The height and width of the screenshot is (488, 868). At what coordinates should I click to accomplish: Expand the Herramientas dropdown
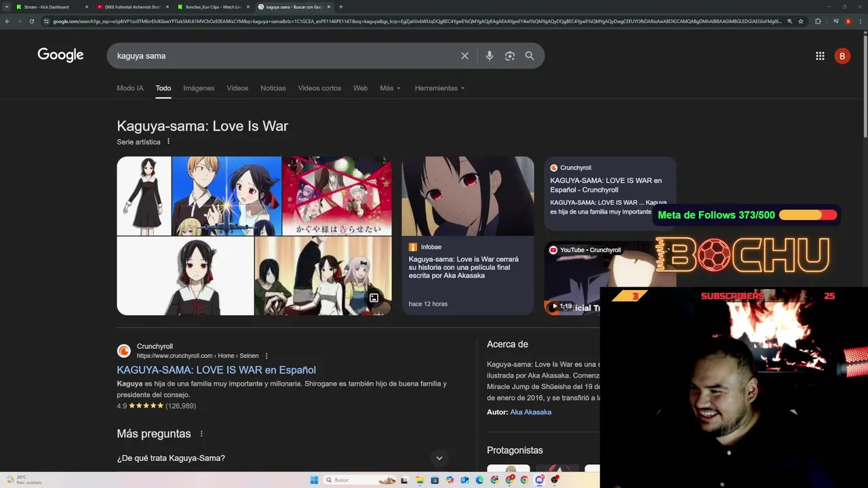click(439, 88)
